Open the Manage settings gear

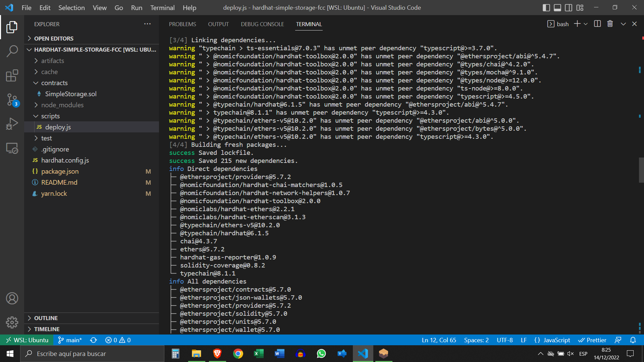(x=12, y=322)
